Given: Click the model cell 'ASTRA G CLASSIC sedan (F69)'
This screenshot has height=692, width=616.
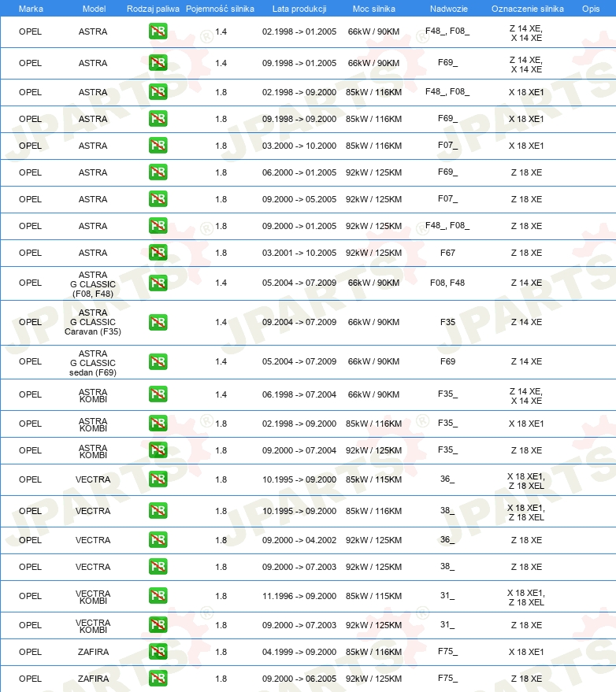Looking at the screenshot, I should [x=93, y=363].
